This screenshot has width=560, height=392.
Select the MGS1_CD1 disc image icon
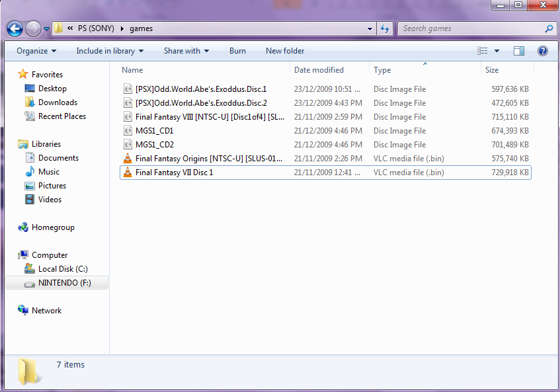tap(128, 131)
